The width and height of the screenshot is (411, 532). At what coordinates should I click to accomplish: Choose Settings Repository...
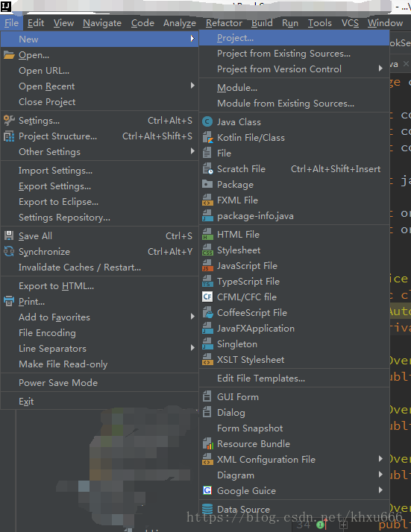tap(99, 218)
